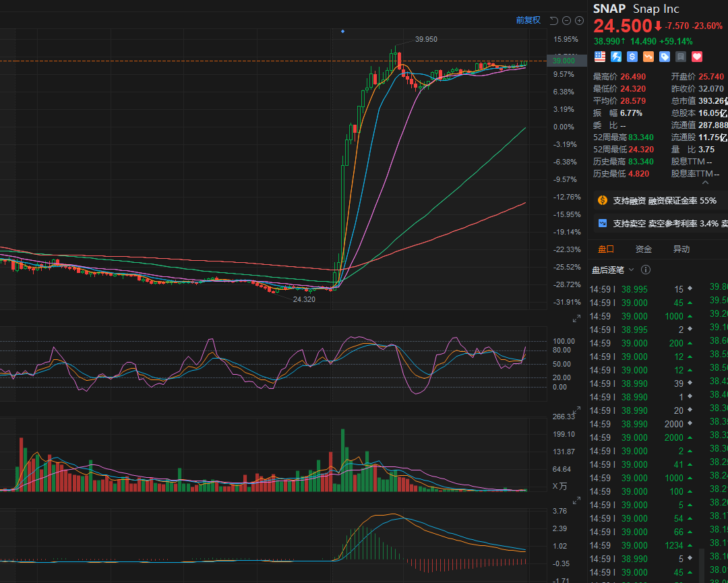Click the 量比 3.75 value
The image size is (728, 583).
707,150
